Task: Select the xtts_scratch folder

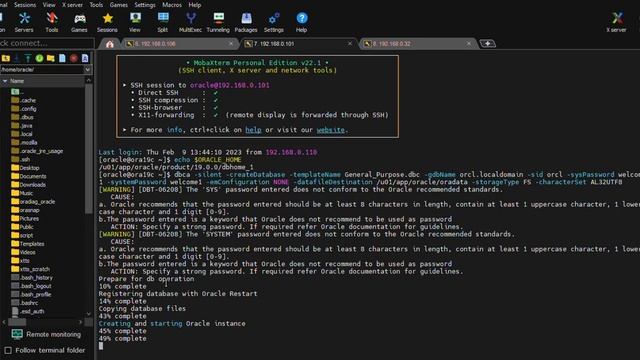Action: (31, 269)
